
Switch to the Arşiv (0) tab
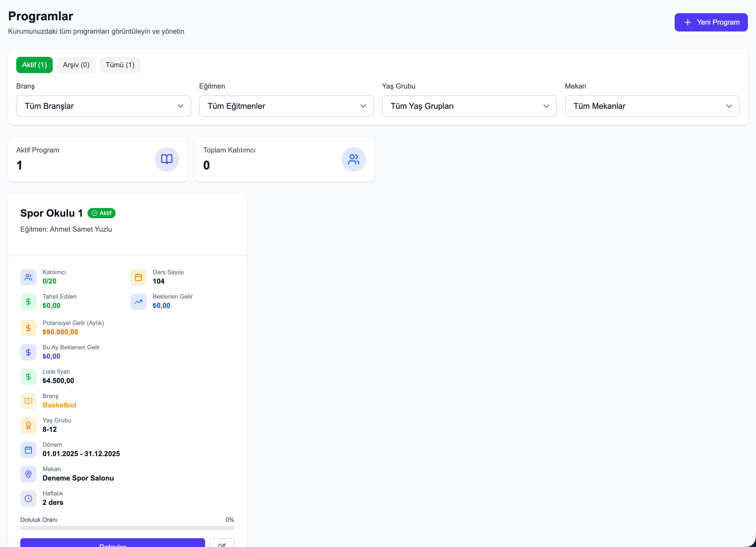[76, 65]
